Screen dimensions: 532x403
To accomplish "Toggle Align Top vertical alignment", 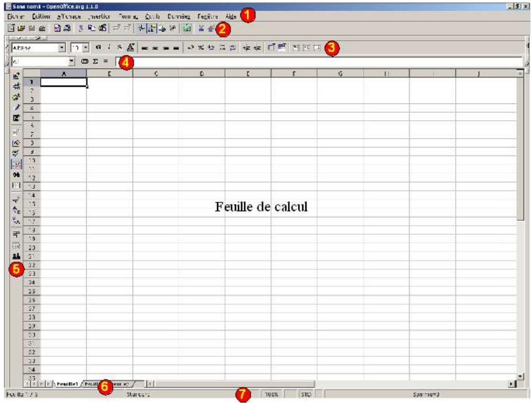I will point(296,48).
